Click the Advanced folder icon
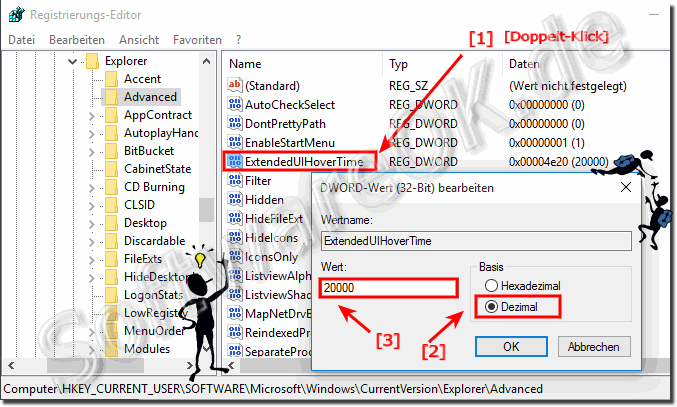Image resolution: width=677 pixels, height=407 pixels. pos(111,97)
